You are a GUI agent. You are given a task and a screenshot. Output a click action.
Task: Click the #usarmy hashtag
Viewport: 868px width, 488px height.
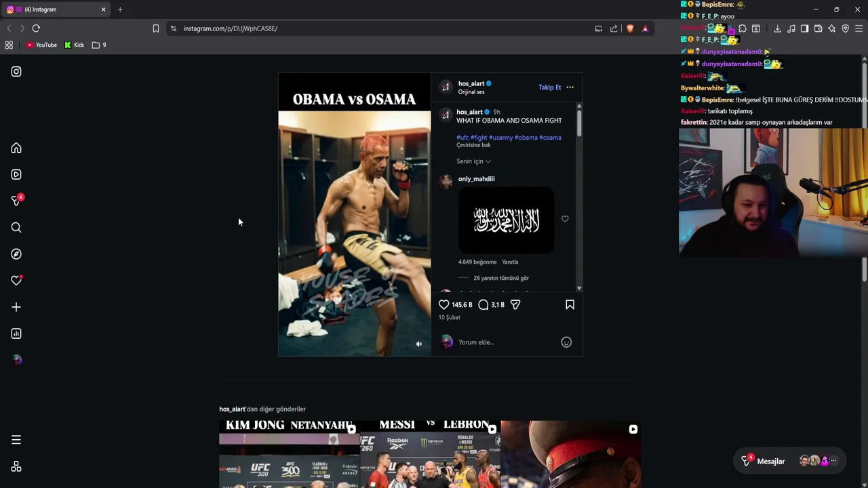[500, 138]
